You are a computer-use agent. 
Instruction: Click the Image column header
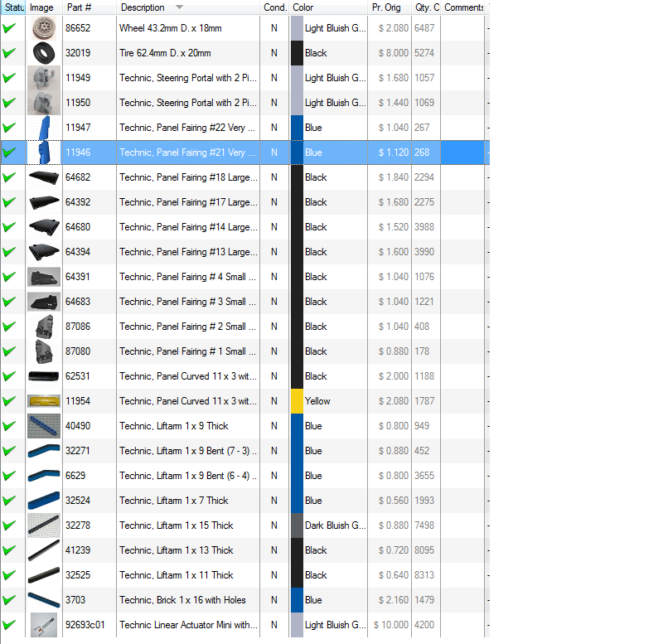tap(44, 7)
